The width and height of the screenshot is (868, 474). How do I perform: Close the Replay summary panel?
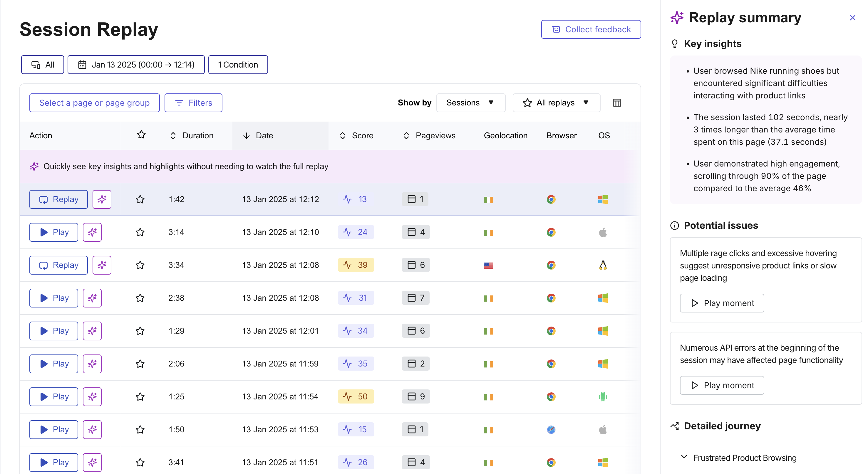(852, 18)
